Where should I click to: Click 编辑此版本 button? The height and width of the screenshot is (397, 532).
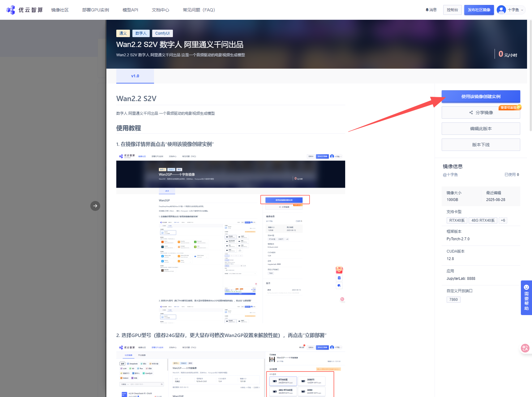[481, 129]
